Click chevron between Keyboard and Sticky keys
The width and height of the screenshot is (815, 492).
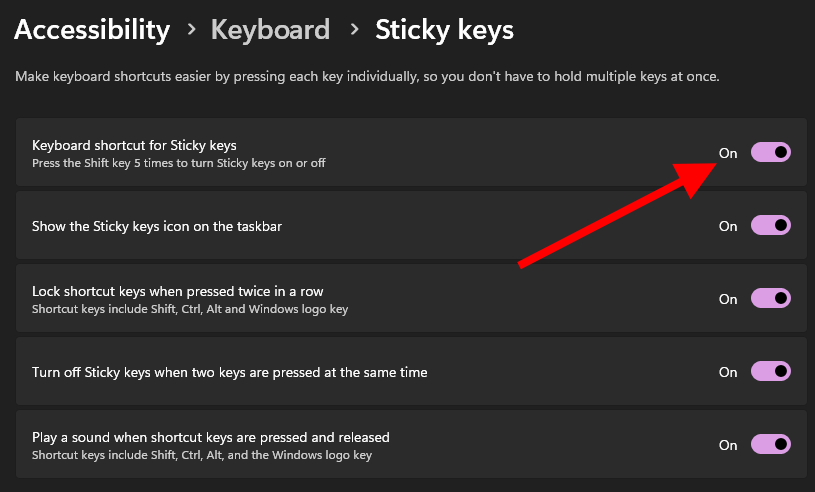353,31
